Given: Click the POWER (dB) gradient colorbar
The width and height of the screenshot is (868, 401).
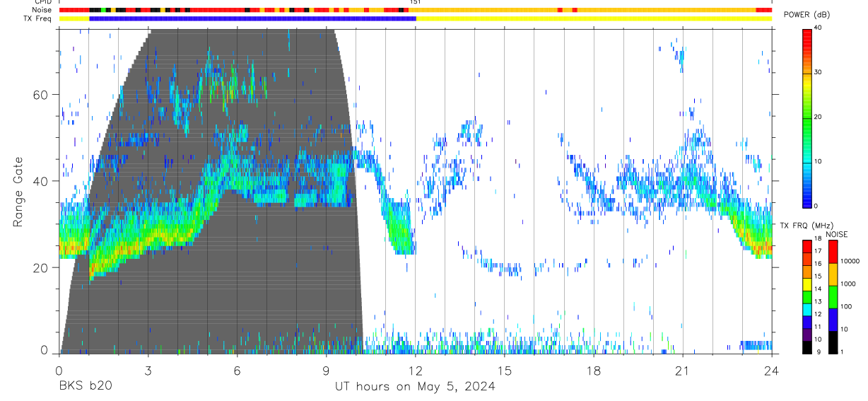Looking at the screenshot, I should point(807,117).
